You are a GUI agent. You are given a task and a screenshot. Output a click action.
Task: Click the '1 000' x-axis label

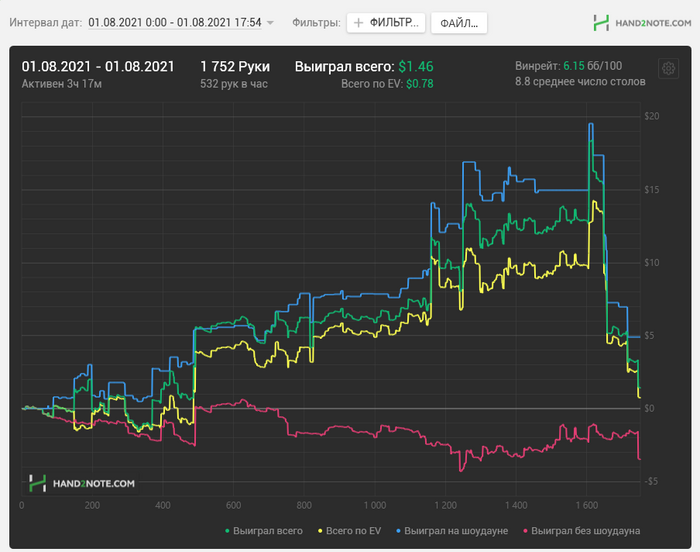(x=375, y=506)
